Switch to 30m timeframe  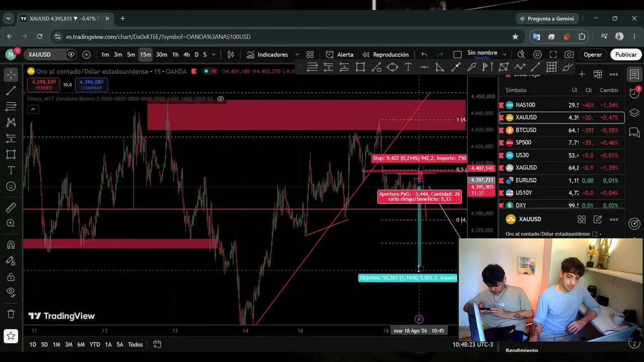(162, 54)
